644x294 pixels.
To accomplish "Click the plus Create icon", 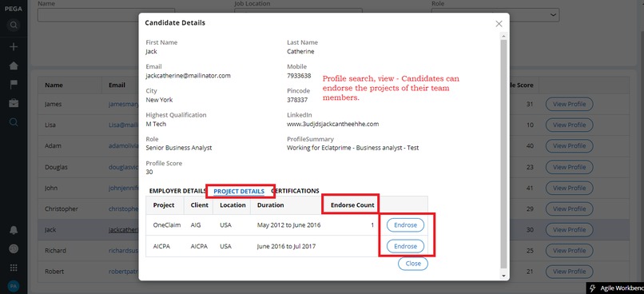I will coord(14,47).
